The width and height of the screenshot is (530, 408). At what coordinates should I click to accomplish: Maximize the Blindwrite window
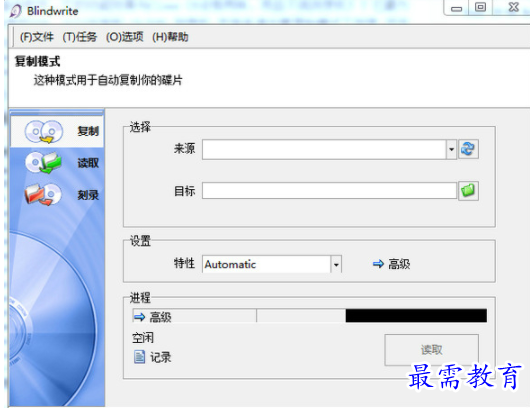(x=480, y=7)
